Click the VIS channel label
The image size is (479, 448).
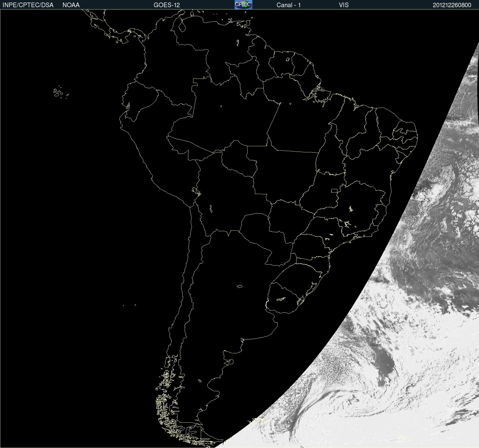[344, 5]
